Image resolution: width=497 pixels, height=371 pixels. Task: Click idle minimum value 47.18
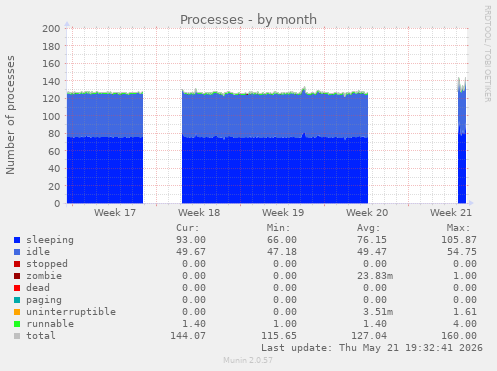coord(282,252)
